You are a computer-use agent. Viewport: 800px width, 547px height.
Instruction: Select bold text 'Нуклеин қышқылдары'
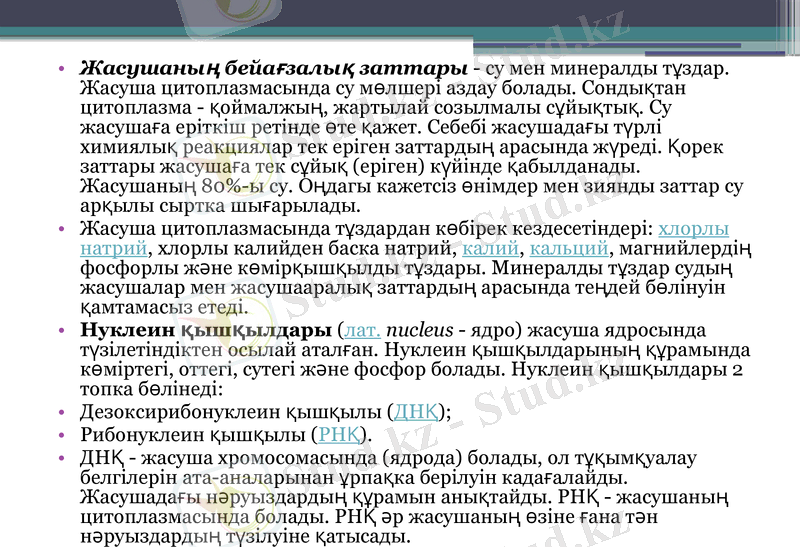pyautogui.click(x=206, y=331)
